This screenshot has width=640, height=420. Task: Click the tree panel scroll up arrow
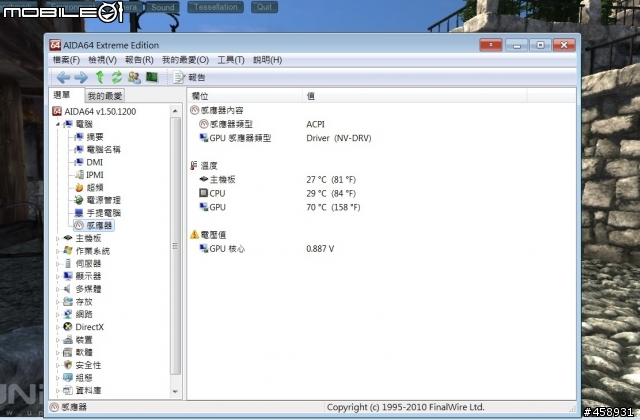click(175, 111)
